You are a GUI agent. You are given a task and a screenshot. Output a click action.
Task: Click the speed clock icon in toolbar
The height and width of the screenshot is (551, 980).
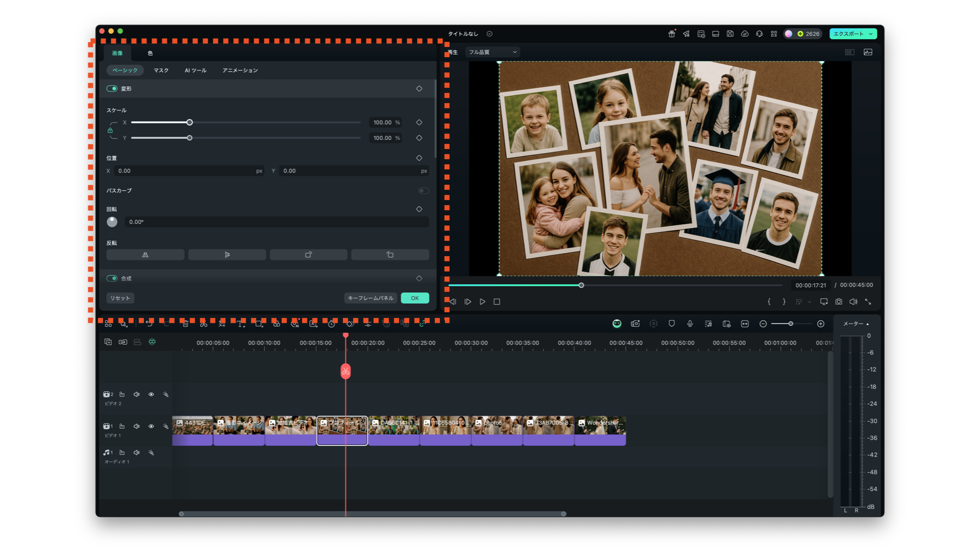pos(332,324)
